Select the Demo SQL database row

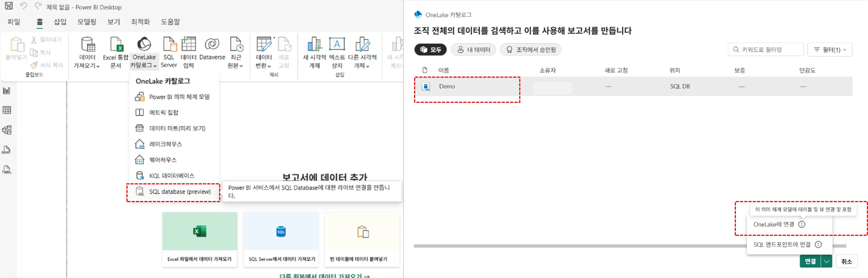pyautogui.click(x=447, y=87)
